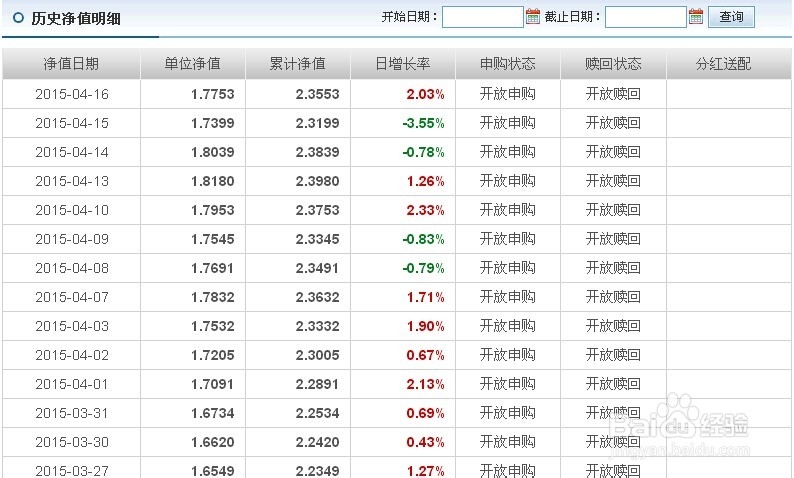Click unit net value 1.8039
The image size is (794, 478).
point(213,152)
